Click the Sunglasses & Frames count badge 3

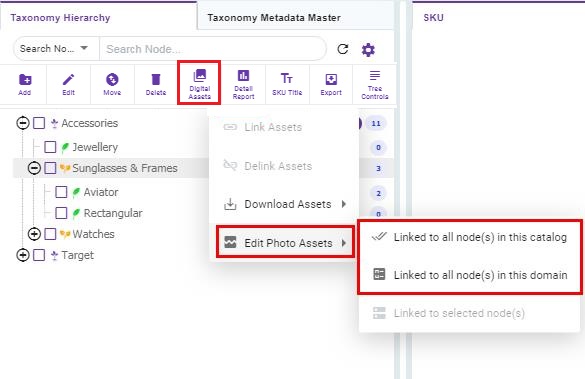point(378,168)
